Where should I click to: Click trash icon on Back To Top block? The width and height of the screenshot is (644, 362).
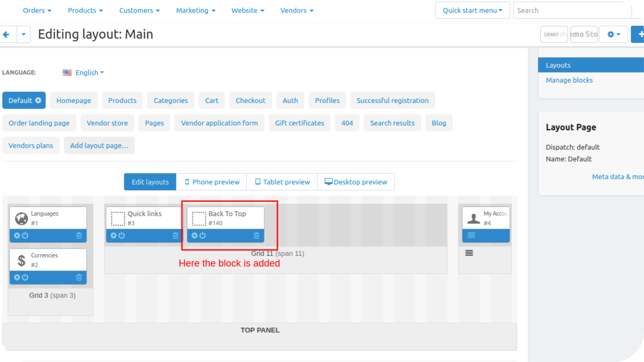click(256, 236)
